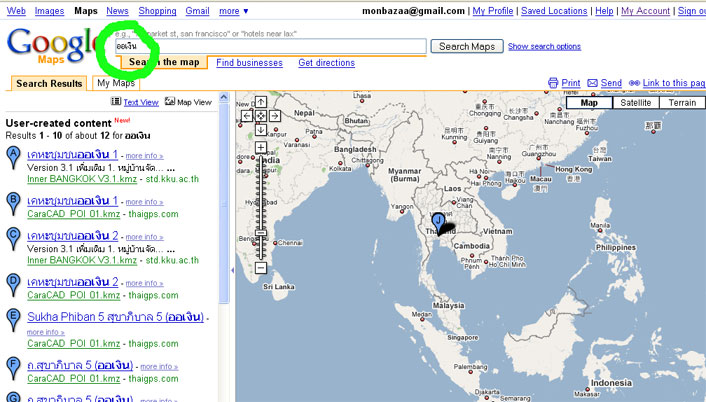Screen dimensions: 706x402
Task: Open the Print link
Action: tap(570, 83)
